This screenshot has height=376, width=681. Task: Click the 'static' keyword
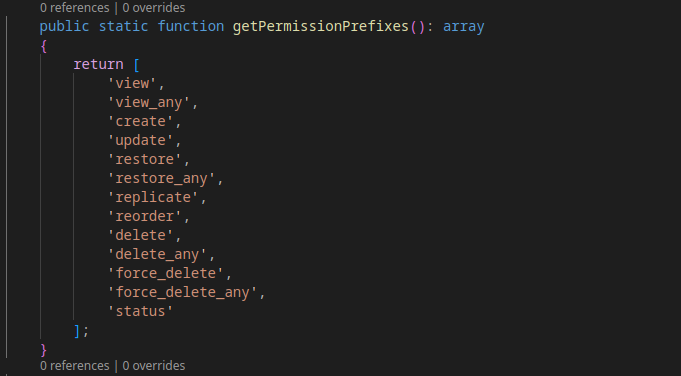[x=123, y=26]
